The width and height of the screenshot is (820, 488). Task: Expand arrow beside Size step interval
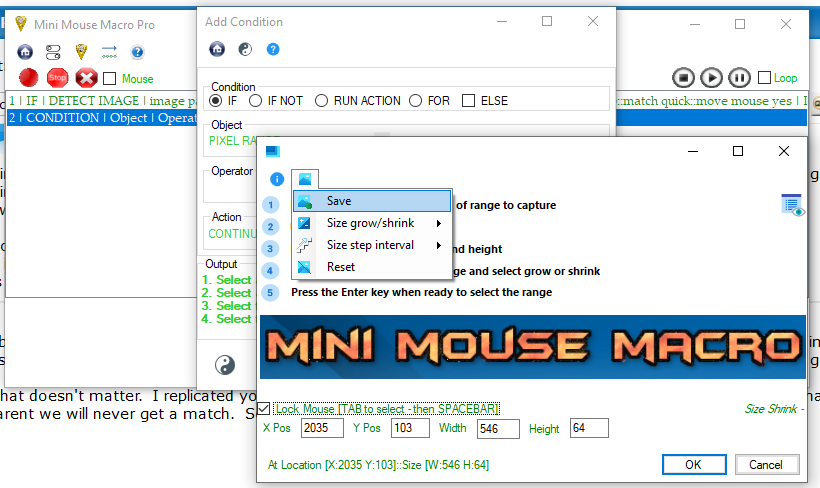pos(439,245)
